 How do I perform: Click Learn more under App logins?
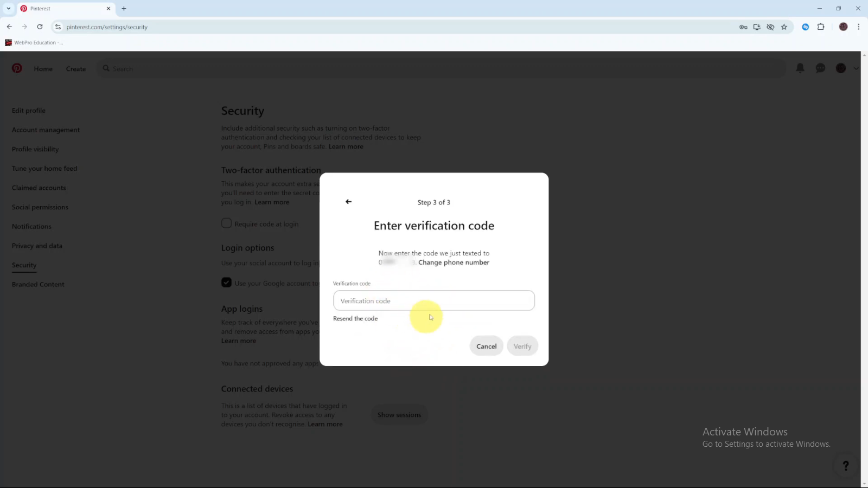[238, 341]
